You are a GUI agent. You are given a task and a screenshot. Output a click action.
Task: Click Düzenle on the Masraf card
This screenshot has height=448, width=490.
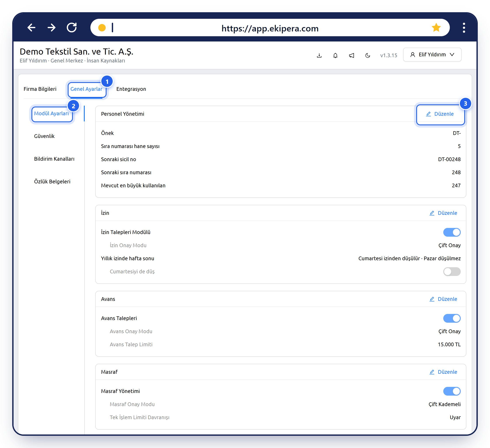(443, 372)
